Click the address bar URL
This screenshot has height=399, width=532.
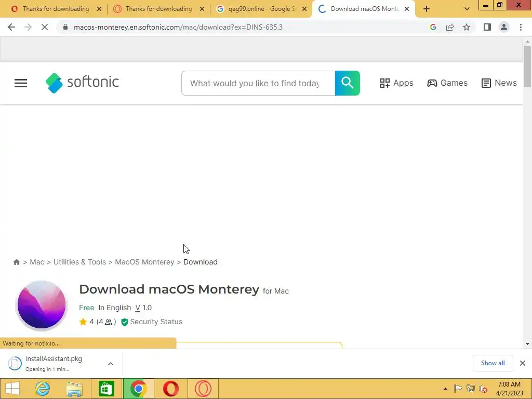(x=178, y=27)
